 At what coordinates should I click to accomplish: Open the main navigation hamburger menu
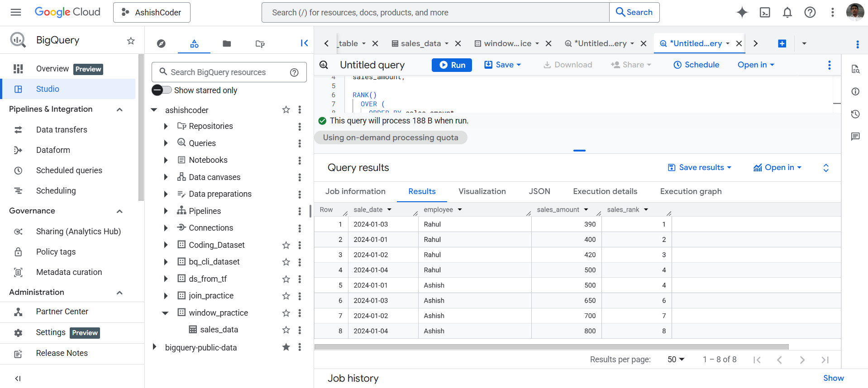[16, 12]
